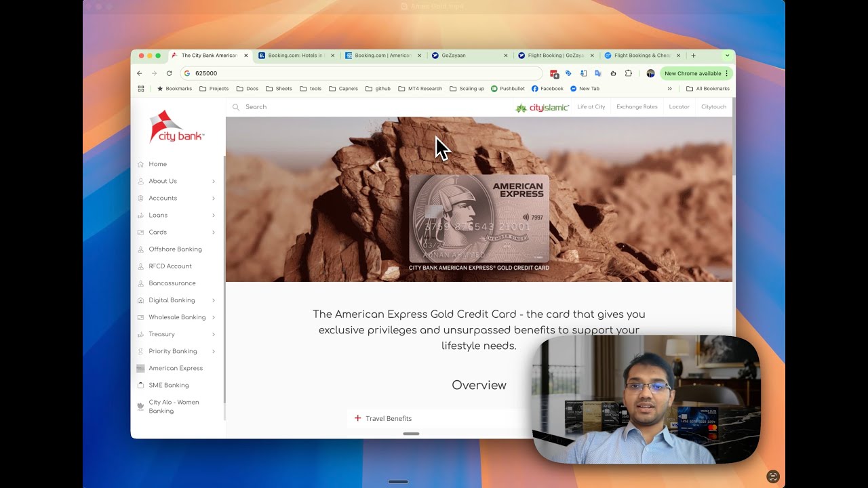868x488 pixels.
Task: Expand the About Us submenu chevron
Action: tap(214, 181)
